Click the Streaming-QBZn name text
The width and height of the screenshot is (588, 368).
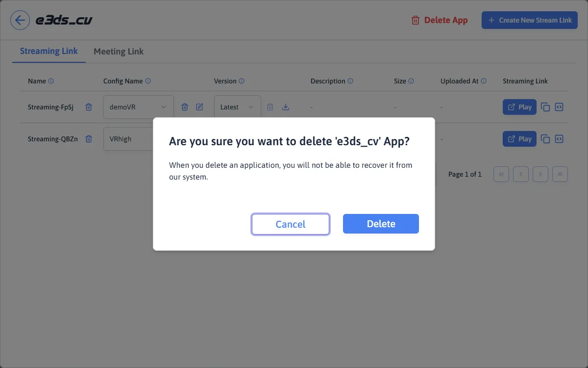click(x=52, y=139)
